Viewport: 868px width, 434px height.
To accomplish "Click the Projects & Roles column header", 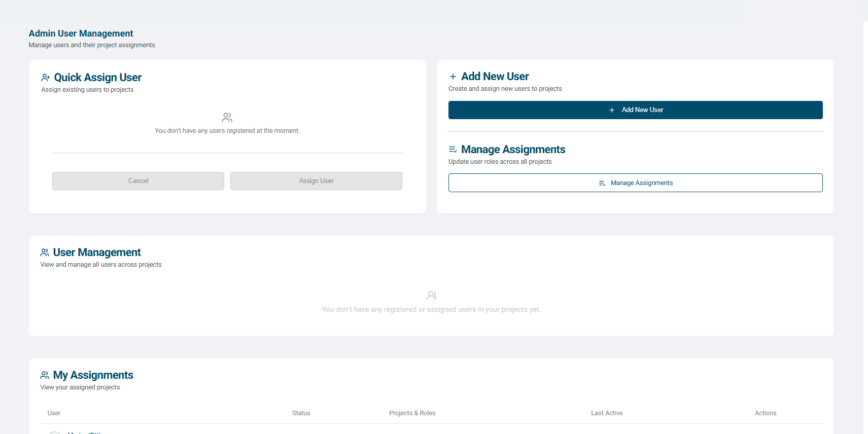I will click(x=412, y=413).
